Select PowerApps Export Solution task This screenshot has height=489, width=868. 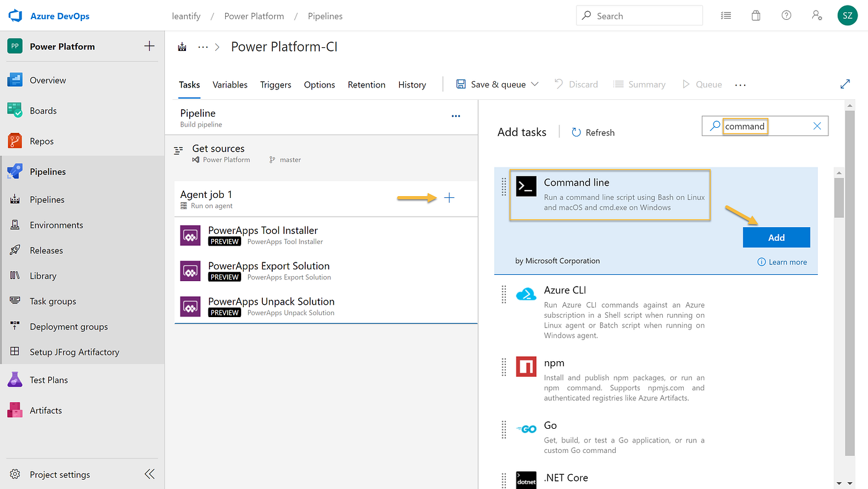coord(326,271)
